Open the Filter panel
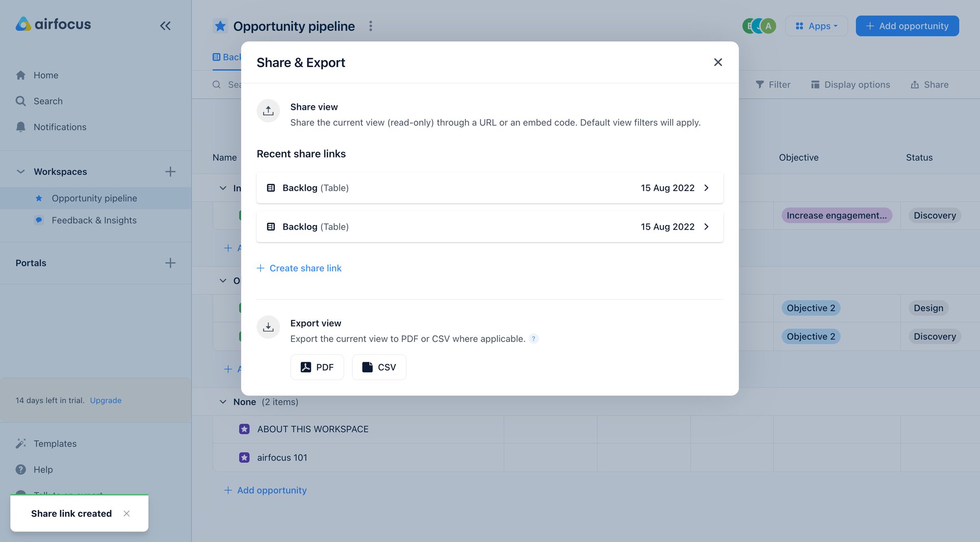 tap(773, 84)
